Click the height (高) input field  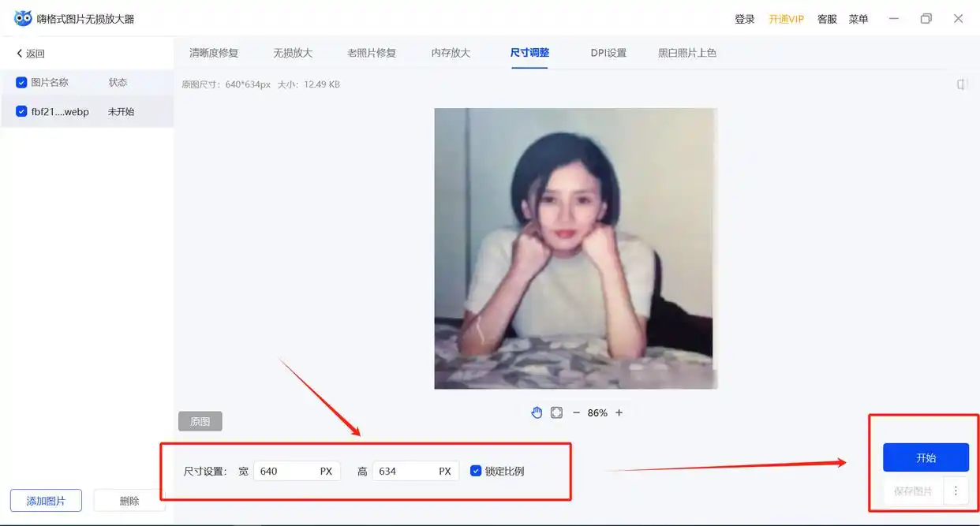(416, 471)
